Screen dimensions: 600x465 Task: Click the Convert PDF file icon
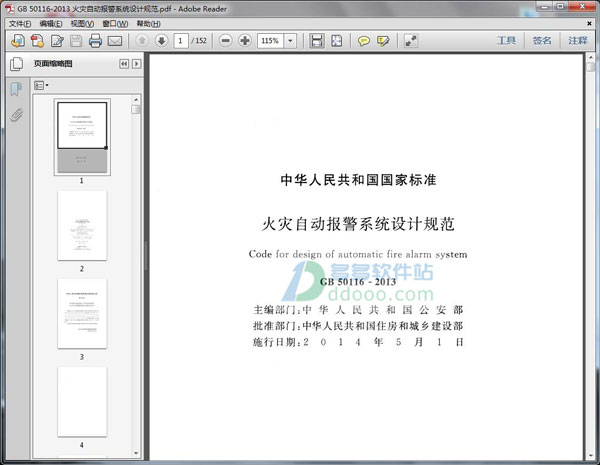pyautogui.click(x=38, y=41)
